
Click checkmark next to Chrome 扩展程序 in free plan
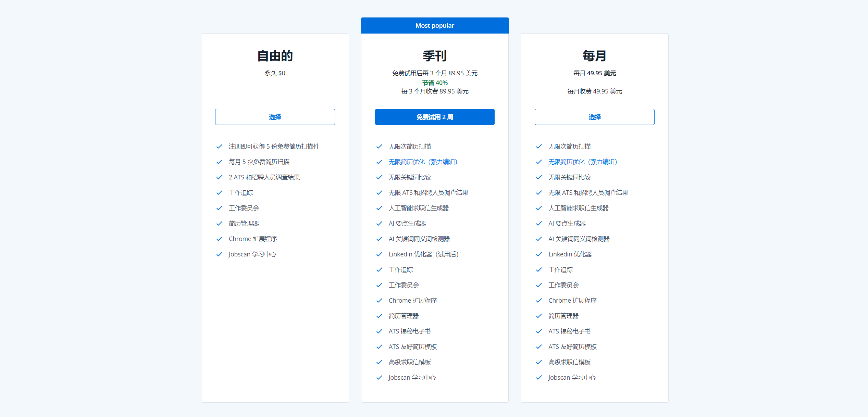click(x=219, y=239)
